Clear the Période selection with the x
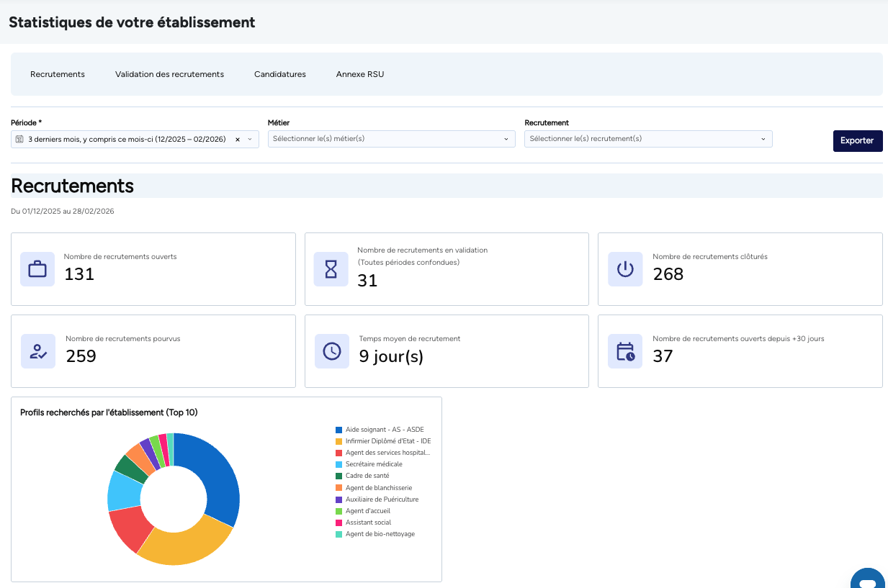 [x=238, y=139]
